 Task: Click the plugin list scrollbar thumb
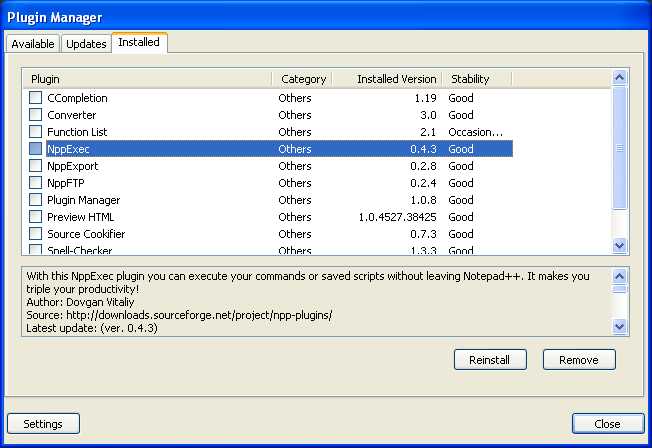pyautogui.click(x=620, y=148)
